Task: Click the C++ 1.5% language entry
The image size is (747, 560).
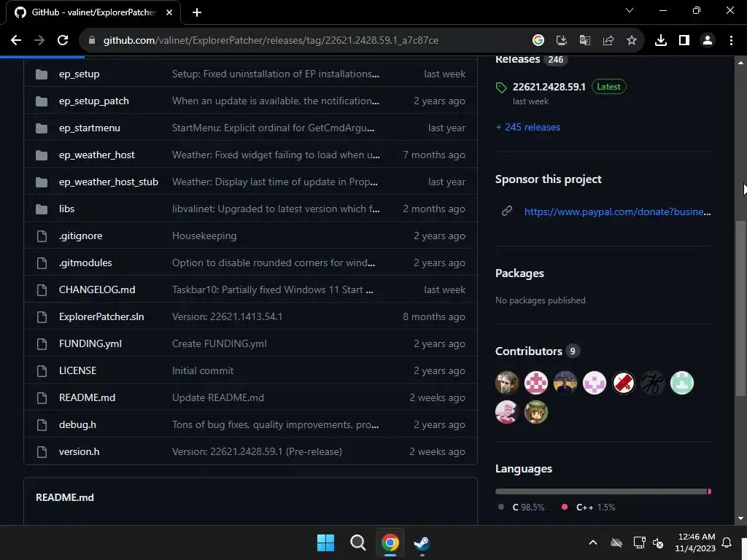Action: (x=589, y=507)
